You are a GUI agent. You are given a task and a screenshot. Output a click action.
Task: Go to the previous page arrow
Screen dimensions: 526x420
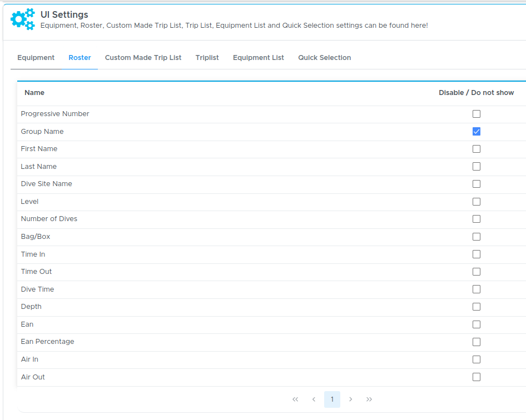point(314,399)
